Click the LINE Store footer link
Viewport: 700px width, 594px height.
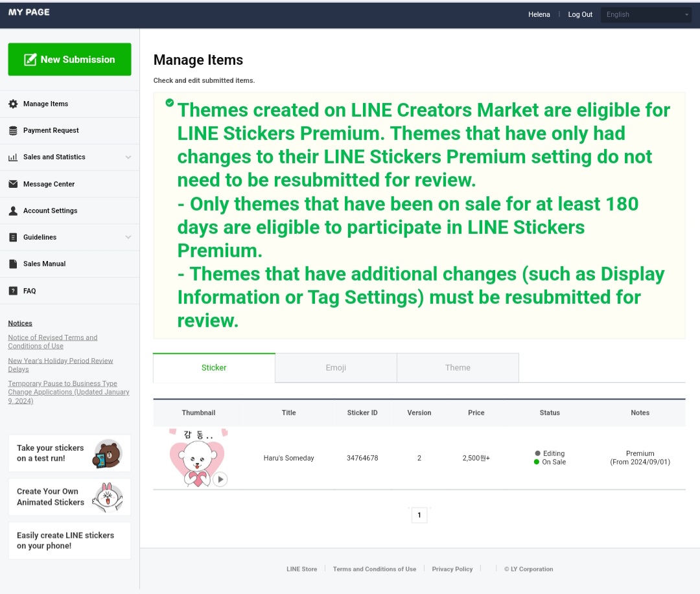click(x=302, y=569)
